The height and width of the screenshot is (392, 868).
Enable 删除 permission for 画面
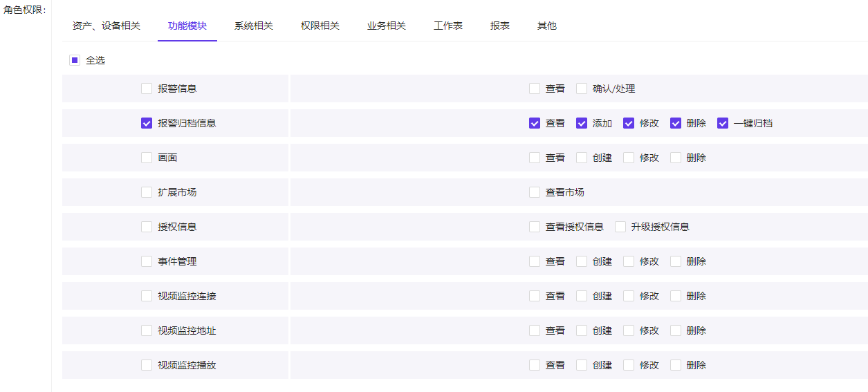(676, 158)
